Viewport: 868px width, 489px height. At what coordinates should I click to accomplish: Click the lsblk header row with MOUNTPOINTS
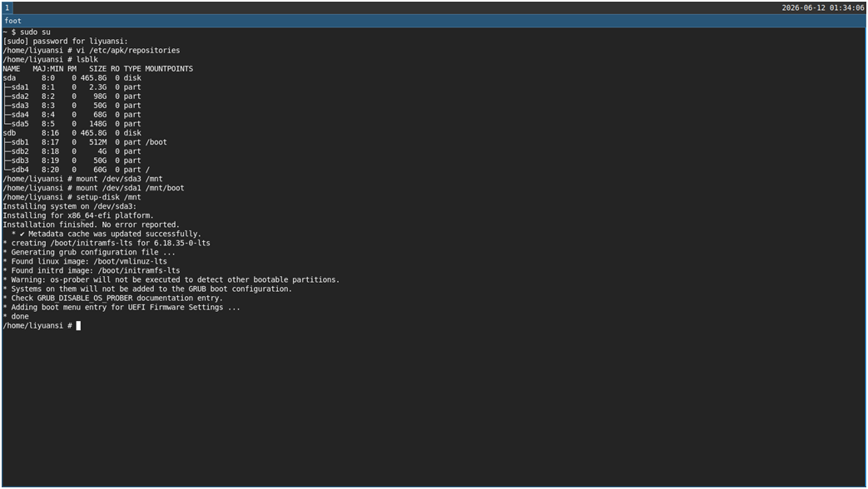98,69
